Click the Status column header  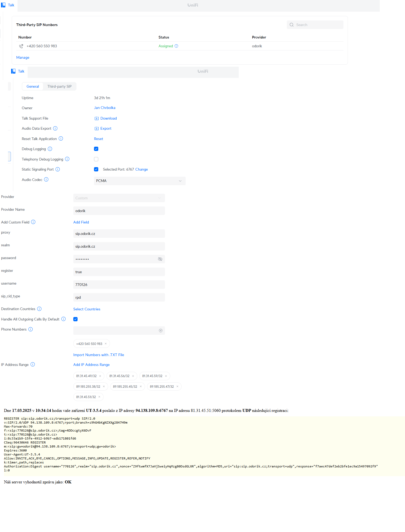pyautogui.click(x=164, y=37)
